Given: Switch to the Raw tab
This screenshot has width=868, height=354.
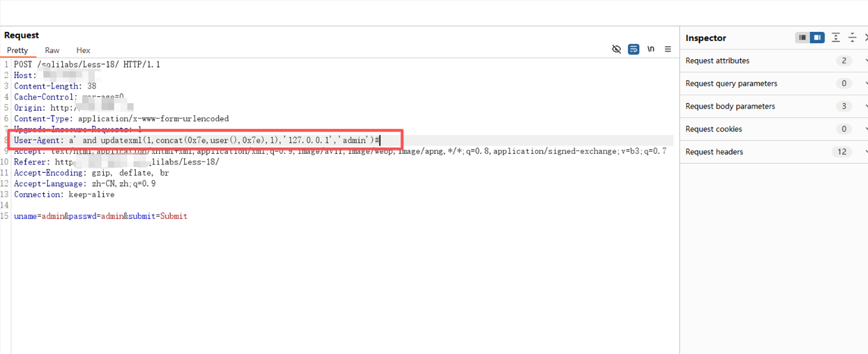Looking at the screenshot, I should [52, 50].
